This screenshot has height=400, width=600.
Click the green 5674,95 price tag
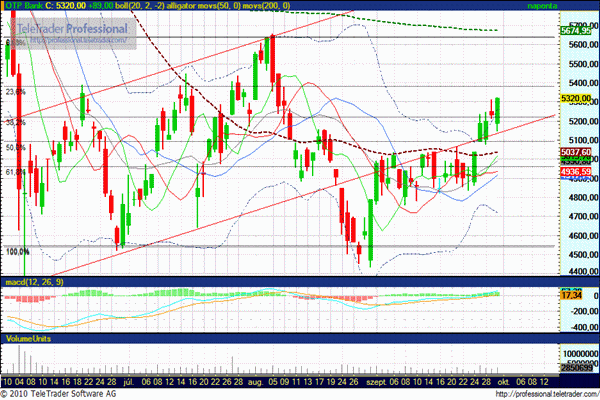tap(577, 31)
